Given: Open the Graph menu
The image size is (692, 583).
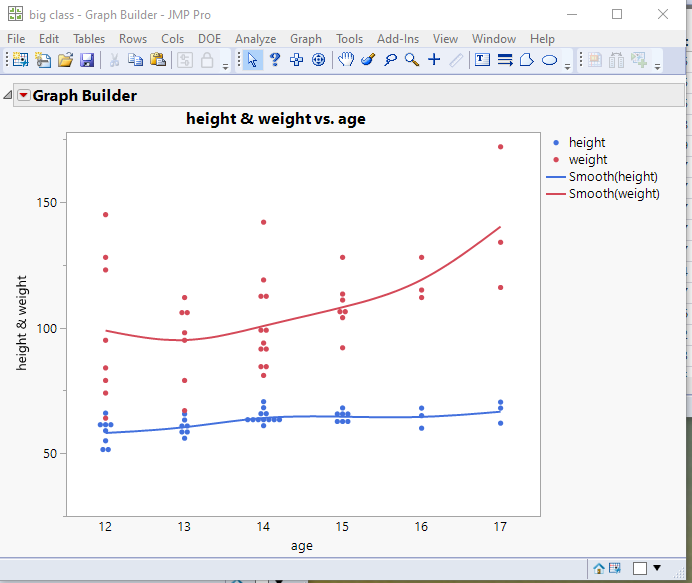Looking at the screenshot, I should [x=306, y=39].
